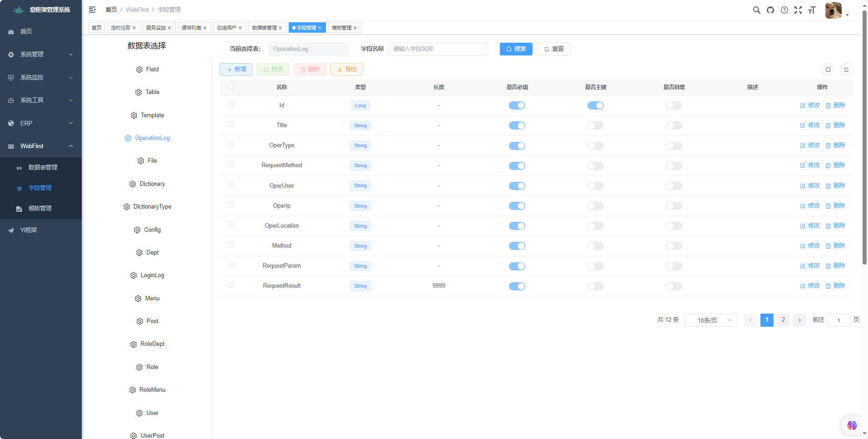Click the hide search circular icon

coord(828,70)
